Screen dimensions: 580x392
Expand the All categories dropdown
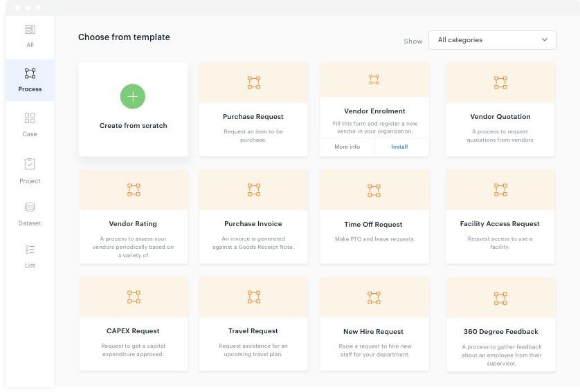491,40
